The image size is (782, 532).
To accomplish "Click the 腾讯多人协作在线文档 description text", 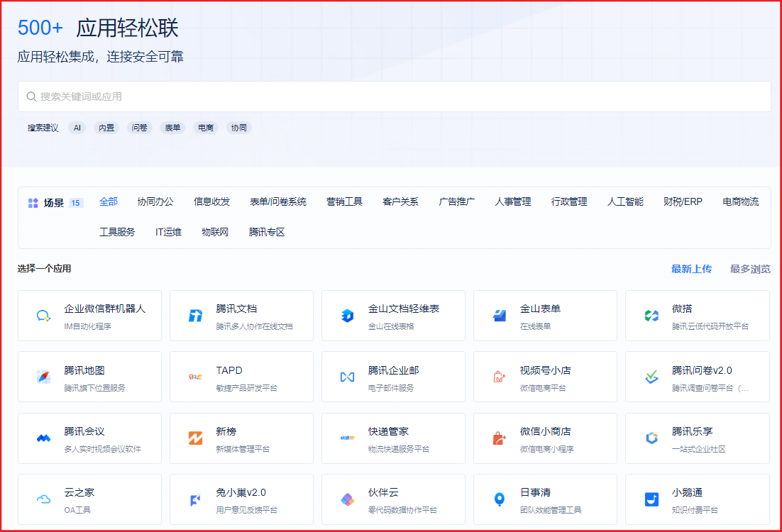I will click(x=254, y=326).
